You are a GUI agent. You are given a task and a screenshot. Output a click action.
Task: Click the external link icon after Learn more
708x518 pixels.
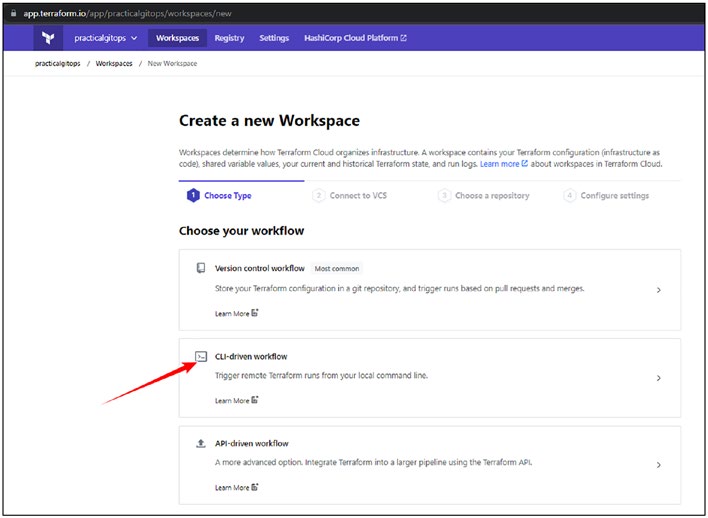point(525,163)
